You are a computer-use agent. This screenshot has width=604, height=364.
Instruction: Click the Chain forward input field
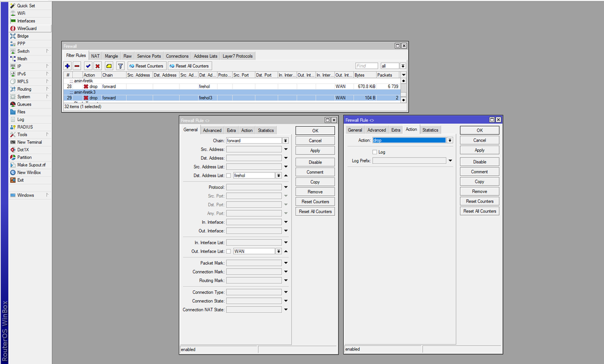coord(254,140)
